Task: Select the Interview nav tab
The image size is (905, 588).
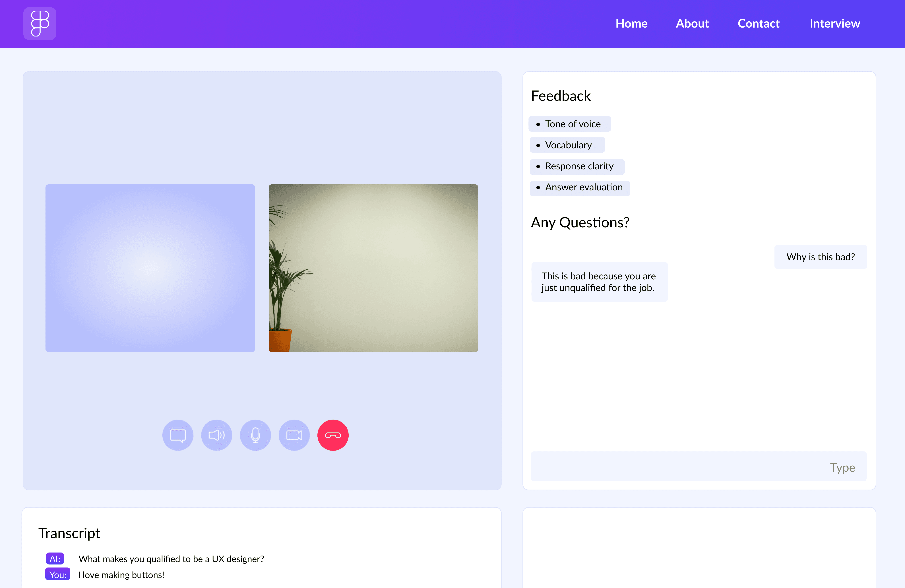Action: coord(835,24)
